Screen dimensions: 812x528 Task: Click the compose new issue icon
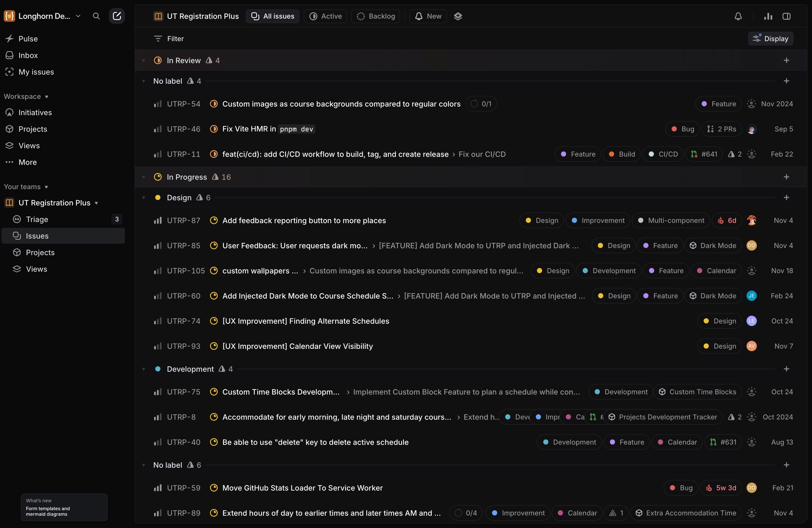[x=117, y=16]
